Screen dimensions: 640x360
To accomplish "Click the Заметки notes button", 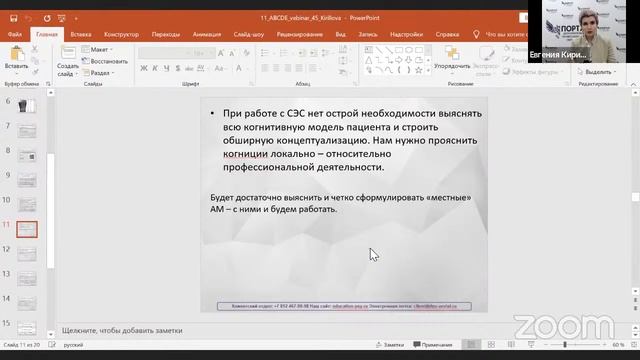I will 390,345.
